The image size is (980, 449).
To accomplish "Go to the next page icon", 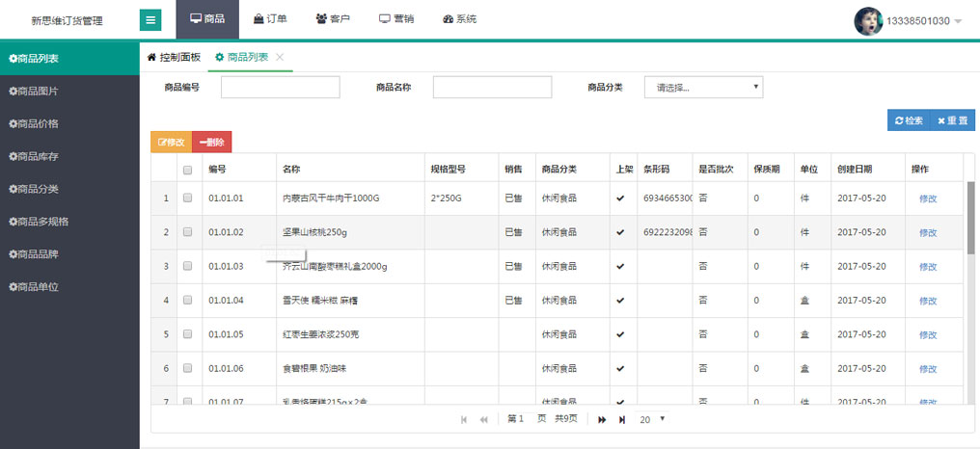I will pyautogui.click(x=602, y=420).
